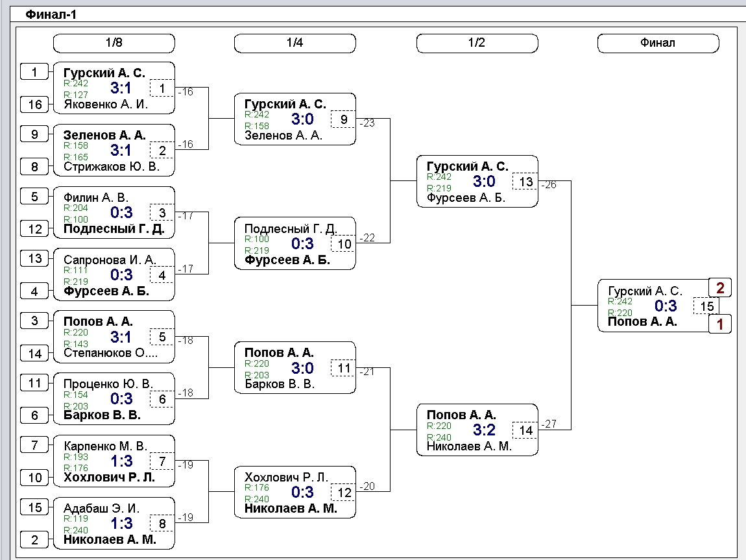Click score 0:3 in the final match
Image resolution: width=746 pixels, height=560 pixels.
tap(666, 306)
